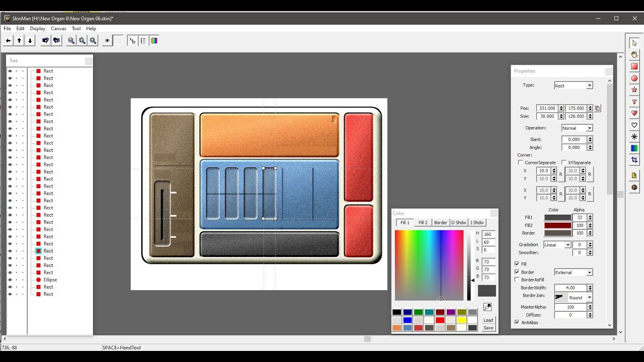Click the undo arrow icon
644x362 pixels.
point(45,41)
